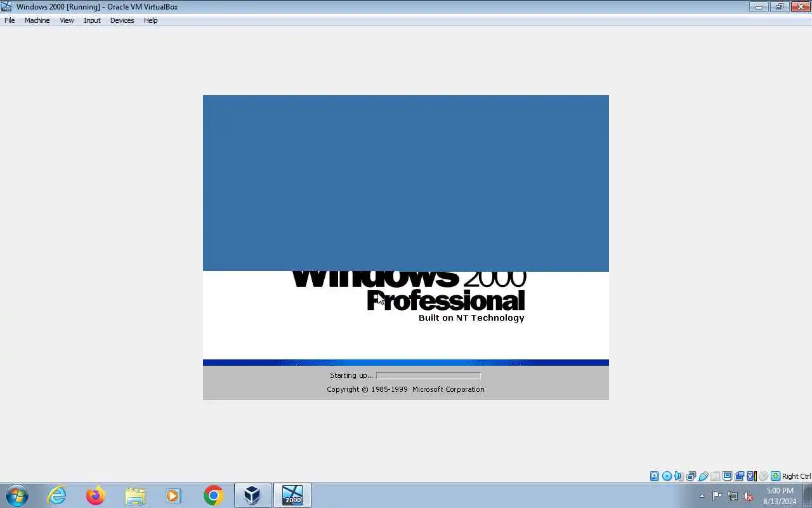Click the recording indicator icon
The height and width of the screenshot is (508, 812).
(739, 476)
